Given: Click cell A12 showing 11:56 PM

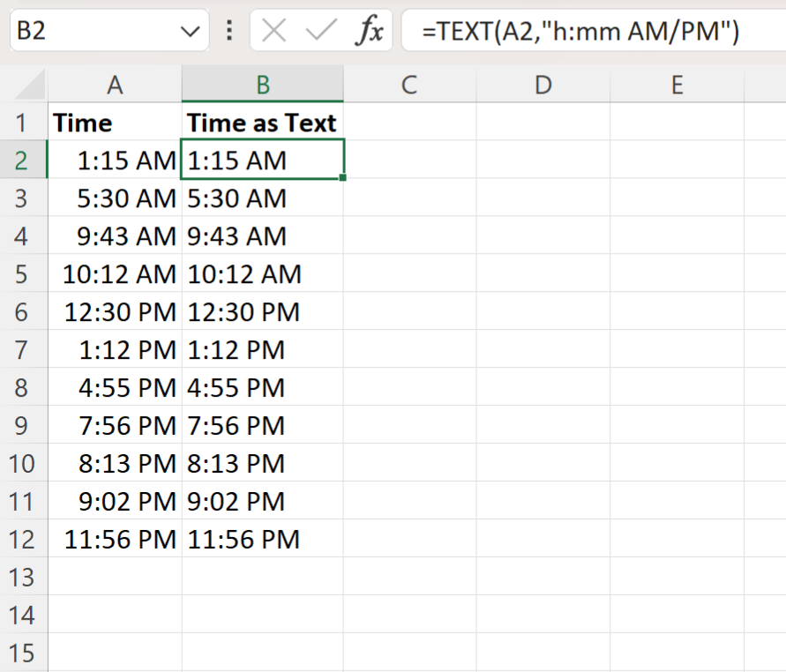Looking at the screenshot, I should point(115,539).
